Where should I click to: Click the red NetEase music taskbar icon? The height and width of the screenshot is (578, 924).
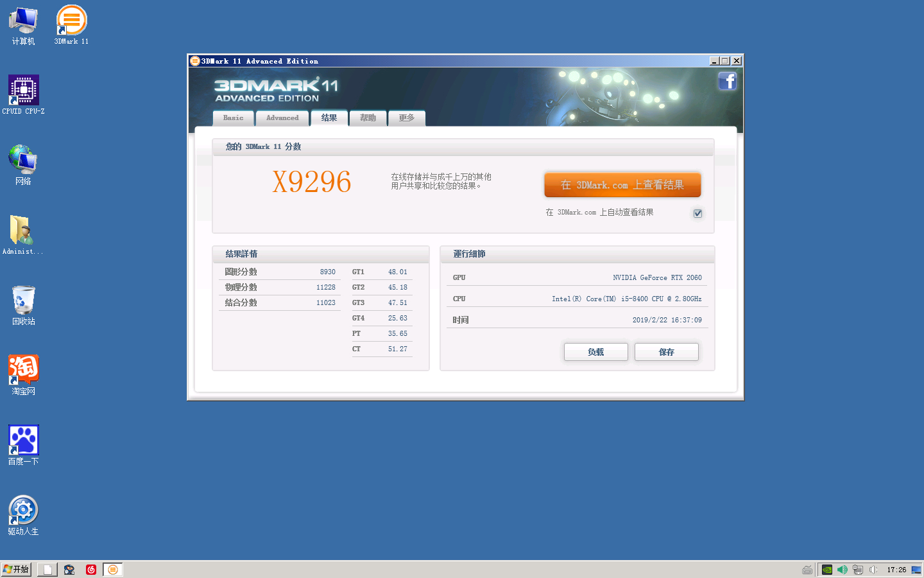[x=91, y=570]
